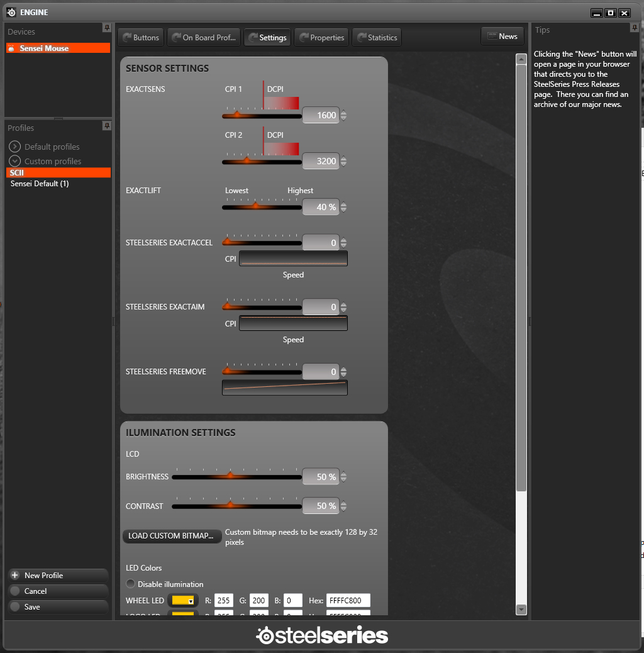644x653 pixels.
Task: Decrease CPI 2 value with down arrow
Action: click(x=343, y=164)
